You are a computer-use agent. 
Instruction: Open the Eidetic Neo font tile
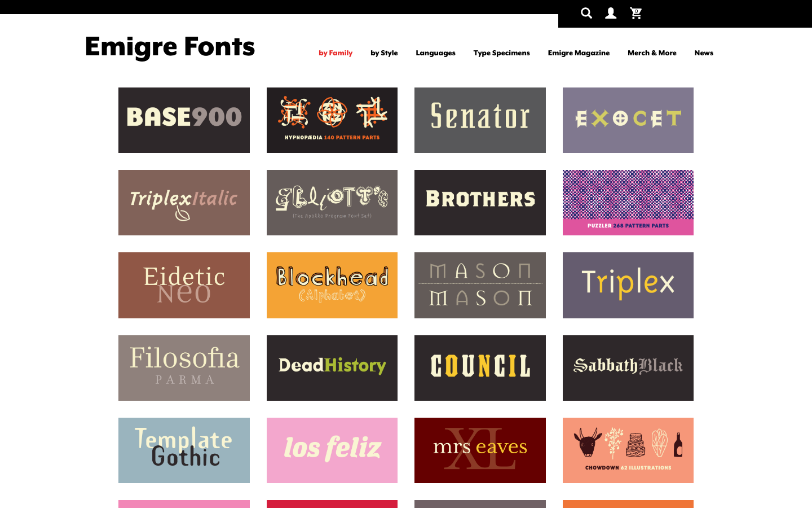click(x=184, y=285)
